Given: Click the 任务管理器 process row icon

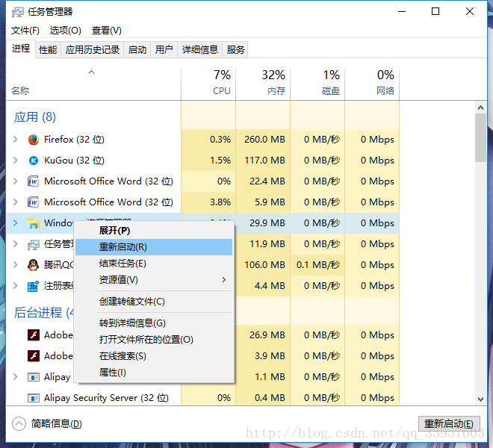Looking at the screenshot, I should [34, 244].
